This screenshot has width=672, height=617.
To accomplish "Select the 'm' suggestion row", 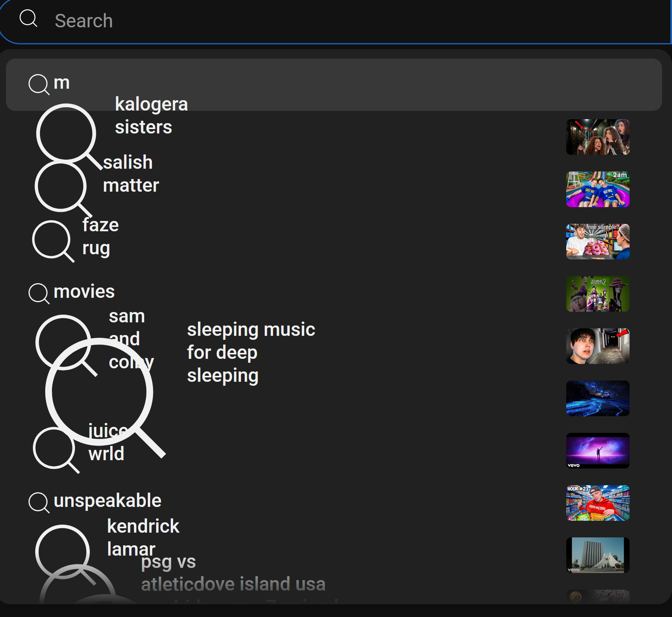I will pos(334,84).
